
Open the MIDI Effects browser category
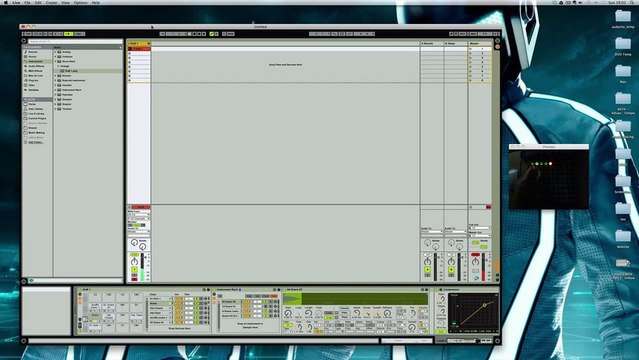(35, 71)
